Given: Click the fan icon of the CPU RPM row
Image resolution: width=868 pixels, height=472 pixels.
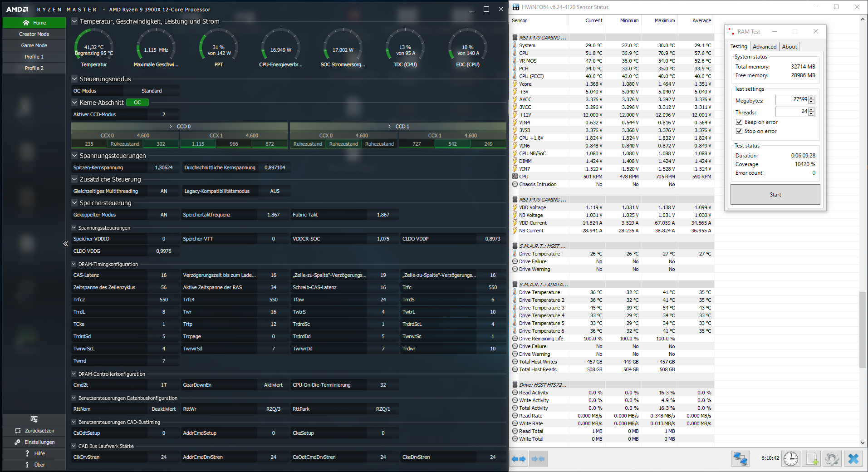Looking at the screenshot, I should [515, 177].
